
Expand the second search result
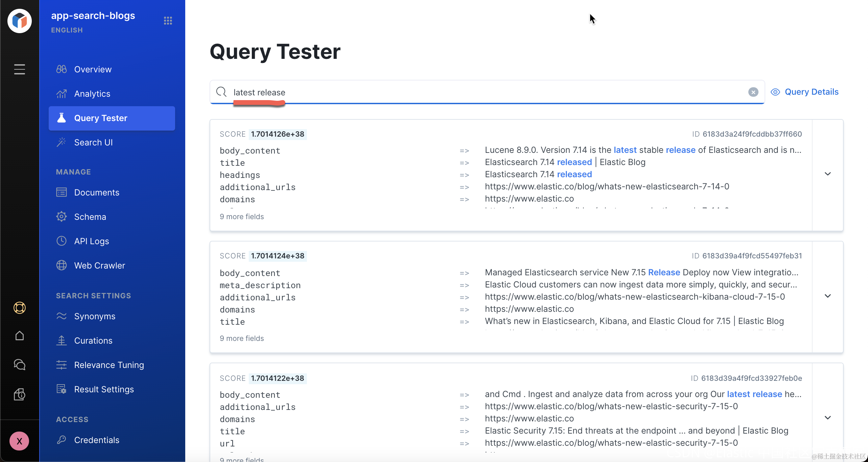(827, 296)
